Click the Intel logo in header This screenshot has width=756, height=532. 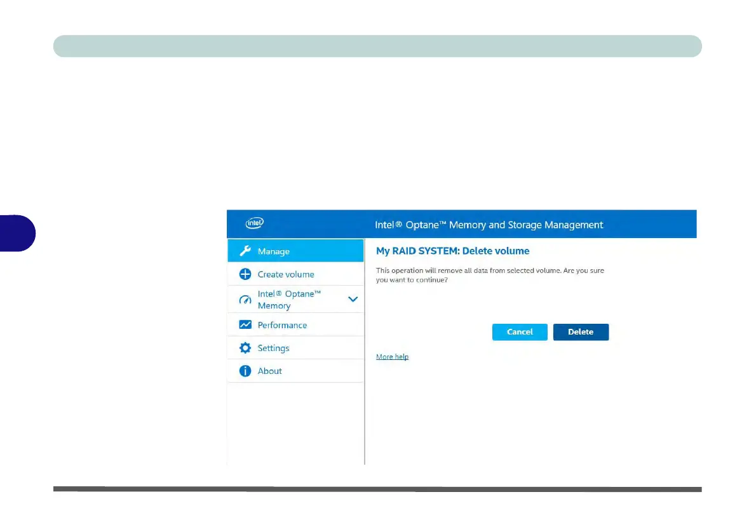pos(255,223)
